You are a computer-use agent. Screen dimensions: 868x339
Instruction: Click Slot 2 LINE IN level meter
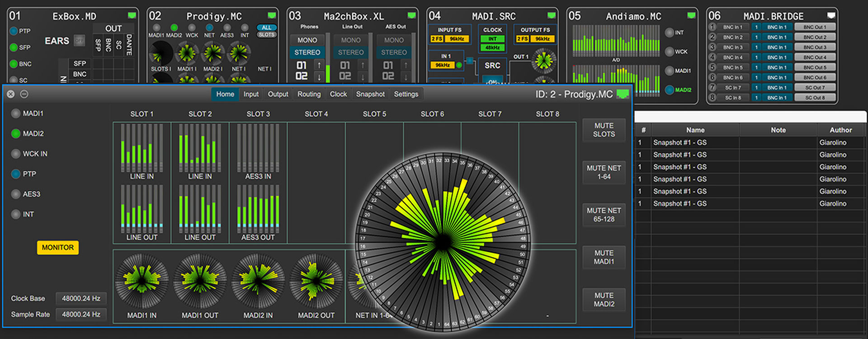pyautogui.click(x=200, y=147)
